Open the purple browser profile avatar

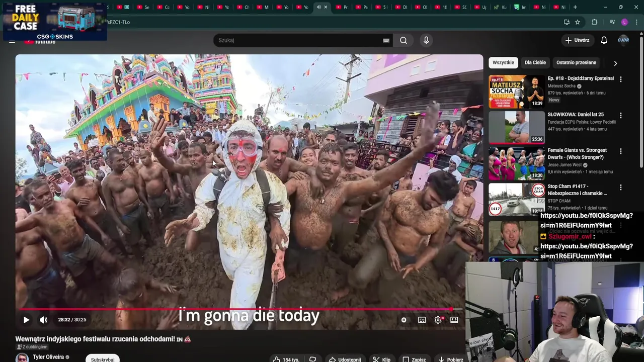(624, 22)
